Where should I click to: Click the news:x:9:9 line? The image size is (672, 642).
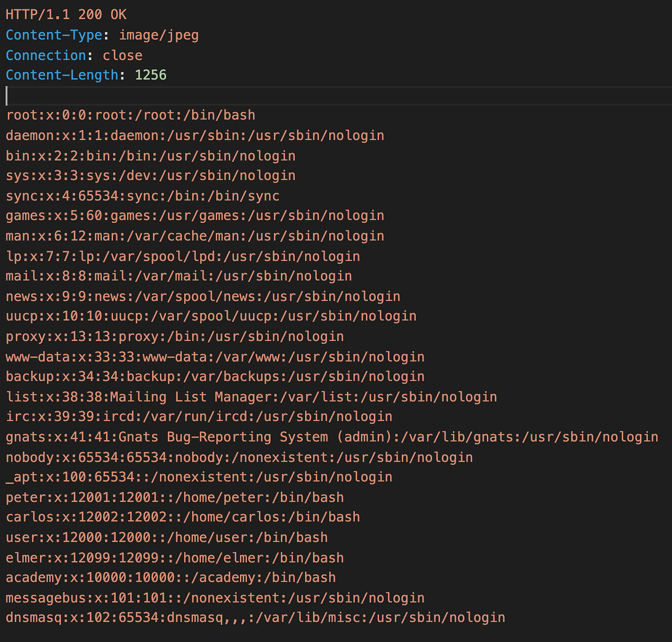(x=203, y=297)
